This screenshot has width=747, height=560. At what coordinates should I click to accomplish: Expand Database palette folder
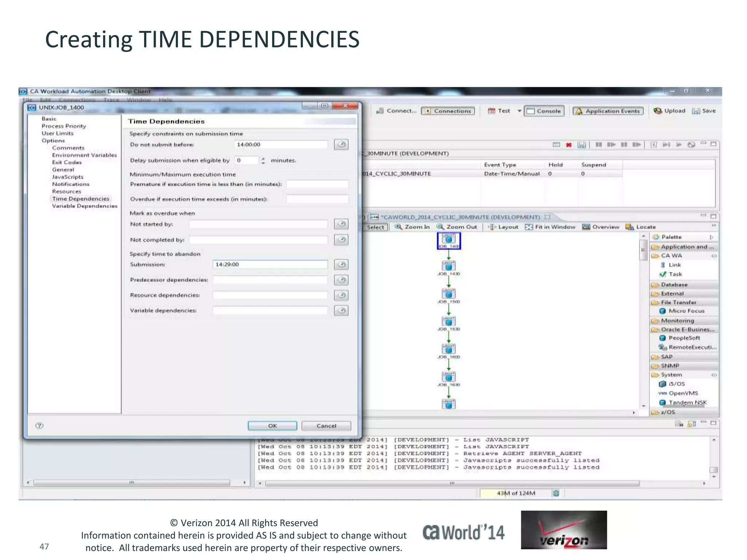(684, 285)
